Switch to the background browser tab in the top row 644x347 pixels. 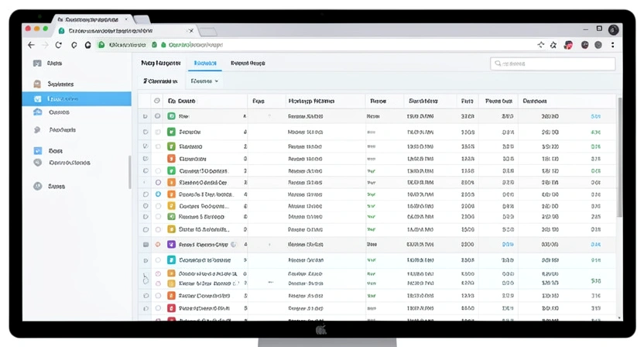tap(92, 19)
